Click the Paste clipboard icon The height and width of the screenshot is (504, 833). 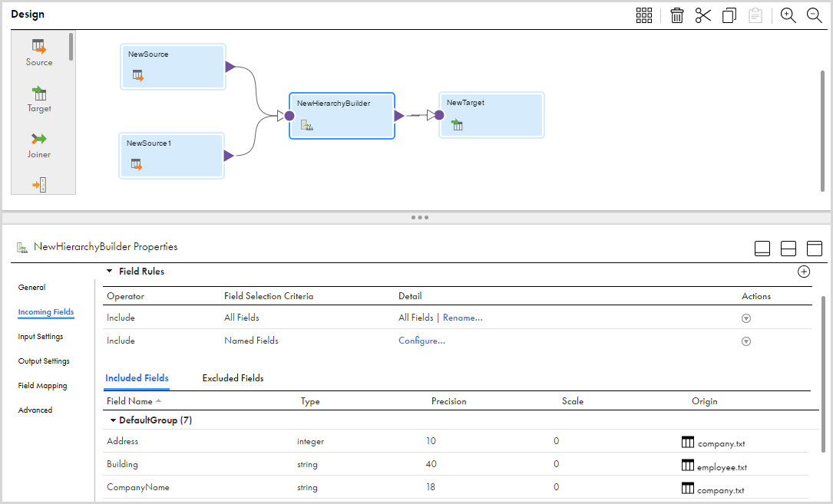point(755,15)
